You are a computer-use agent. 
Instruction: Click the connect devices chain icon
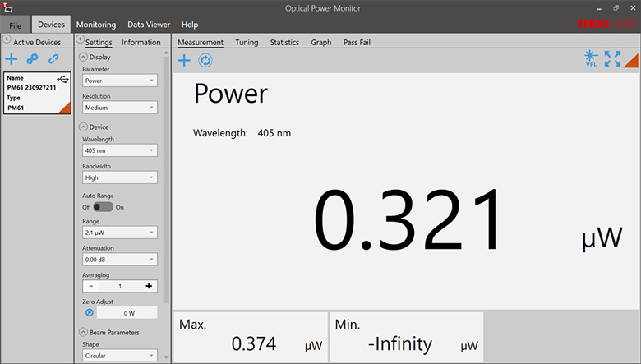[32, 59]
